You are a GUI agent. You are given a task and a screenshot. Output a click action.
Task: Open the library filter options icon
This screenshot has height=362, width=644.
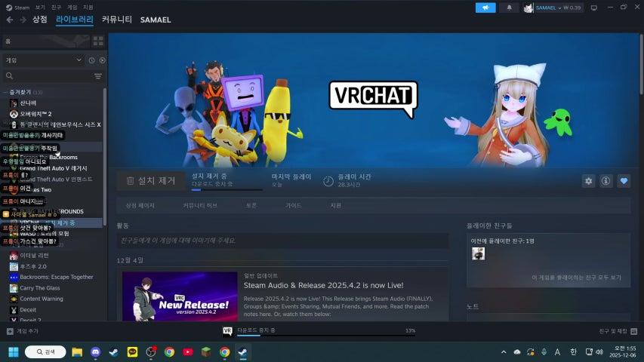click(x=97, y=76)
